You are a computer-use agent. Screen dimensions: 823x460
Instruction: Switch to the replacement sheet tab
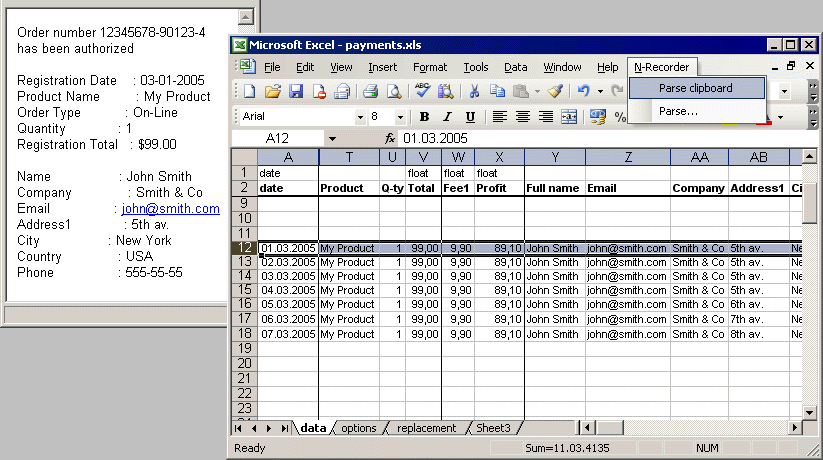[x=426, y=428]
